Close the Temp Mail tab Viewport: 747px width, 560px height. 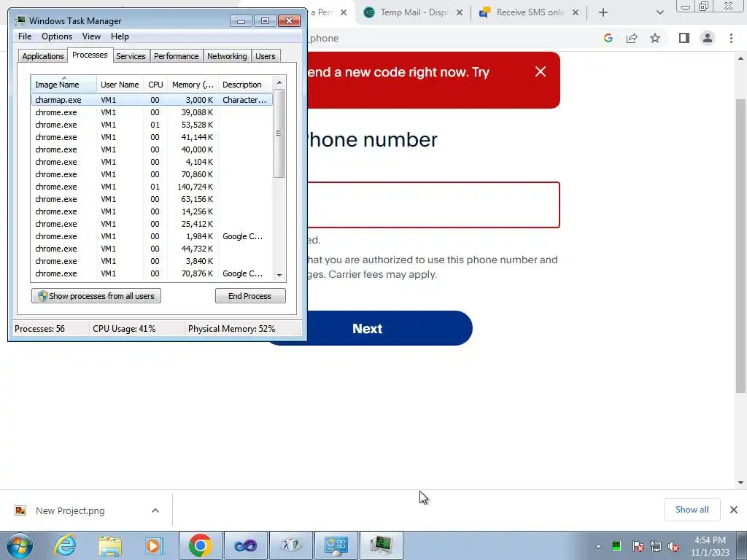[460, 12]
